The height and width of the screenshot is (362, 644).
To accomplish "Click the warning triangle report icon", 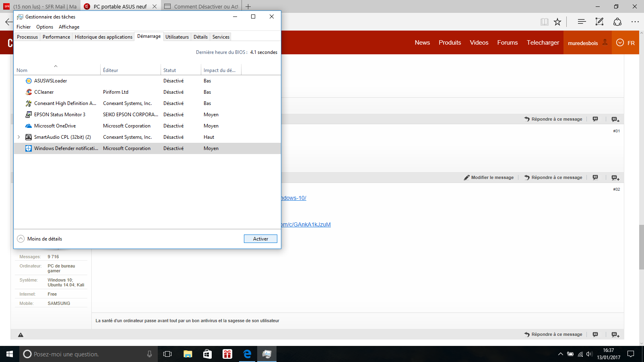I will click(21, 335).
